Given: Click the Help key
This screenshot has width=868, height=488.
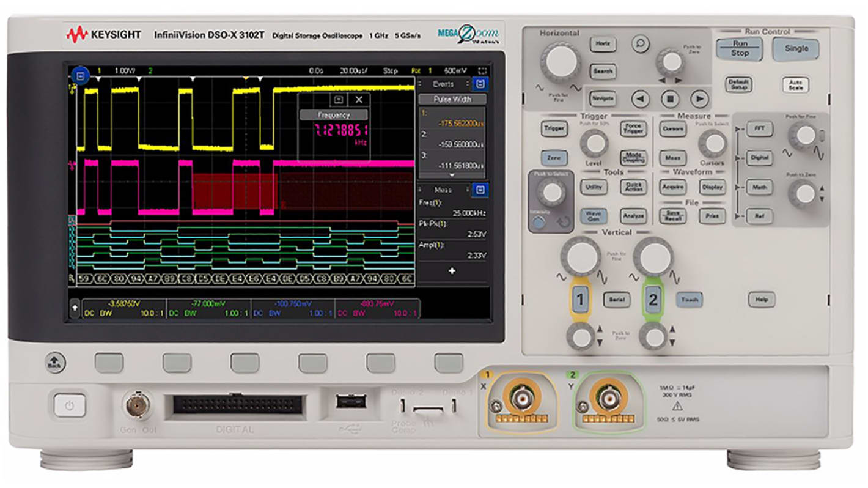Looking at the screenshot, I should [761, 300].
